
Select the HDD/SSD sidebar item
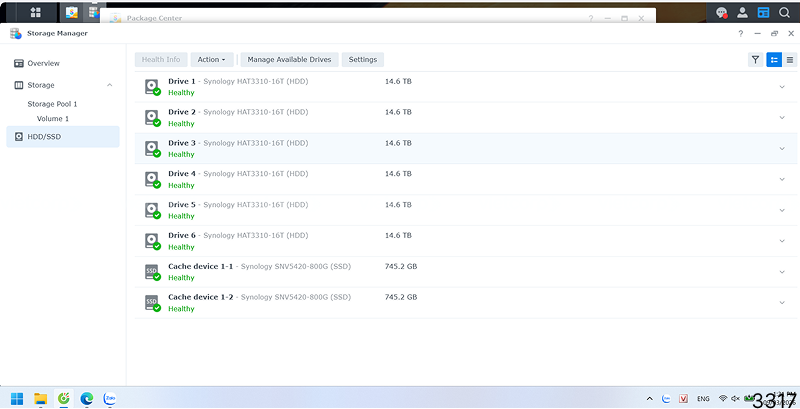63,137
